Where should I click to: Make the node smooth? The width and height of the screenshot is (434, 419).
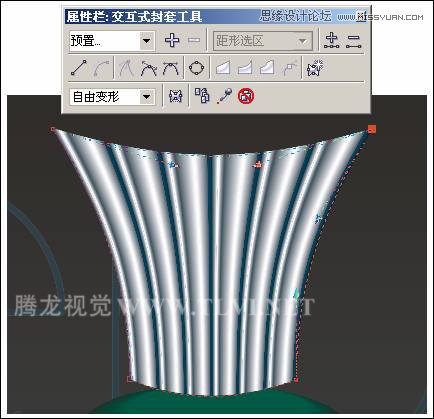[149, 68]
